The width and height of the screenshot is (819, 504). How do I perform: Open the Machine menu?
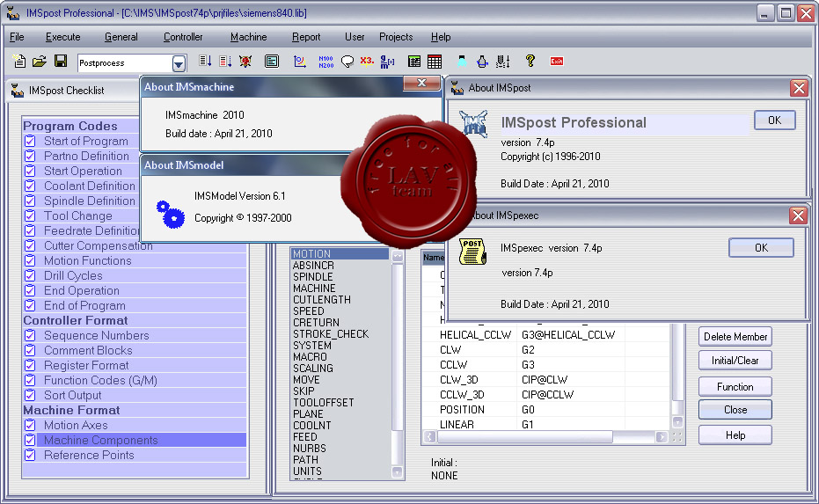248,37
